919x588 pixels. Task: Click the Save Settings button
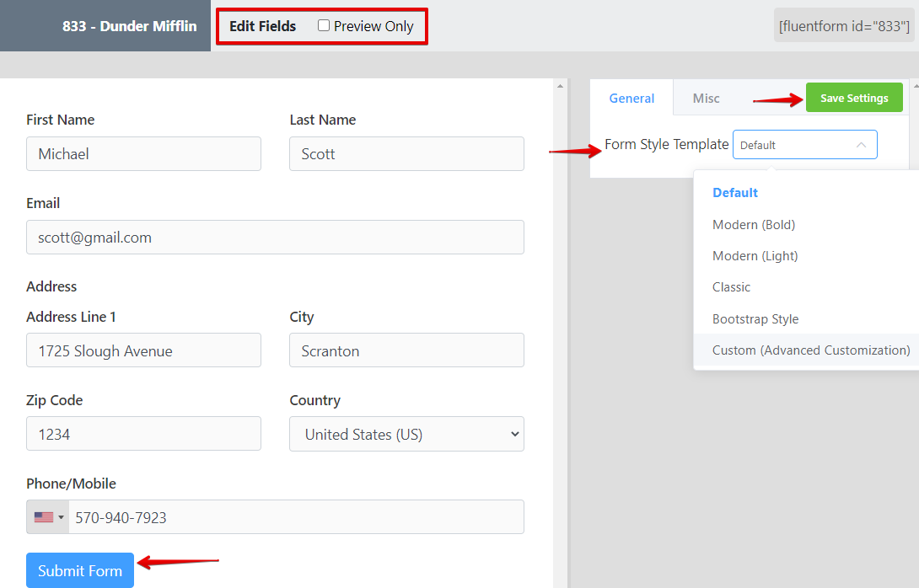(854, 98)
